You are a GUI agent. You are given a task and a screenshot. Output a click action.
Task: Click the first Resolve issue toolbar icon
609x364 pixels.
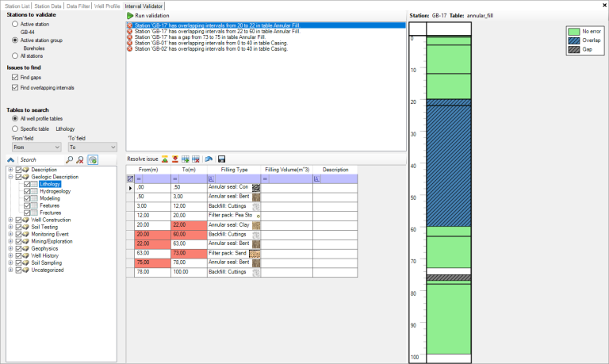tap(165, 159)
